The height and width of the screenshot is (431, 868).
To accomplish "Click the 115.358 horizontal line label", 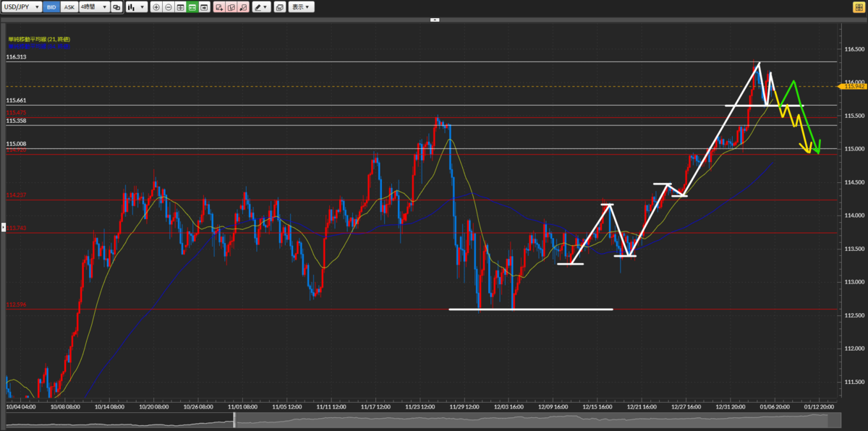I will (x=16, y=121).
